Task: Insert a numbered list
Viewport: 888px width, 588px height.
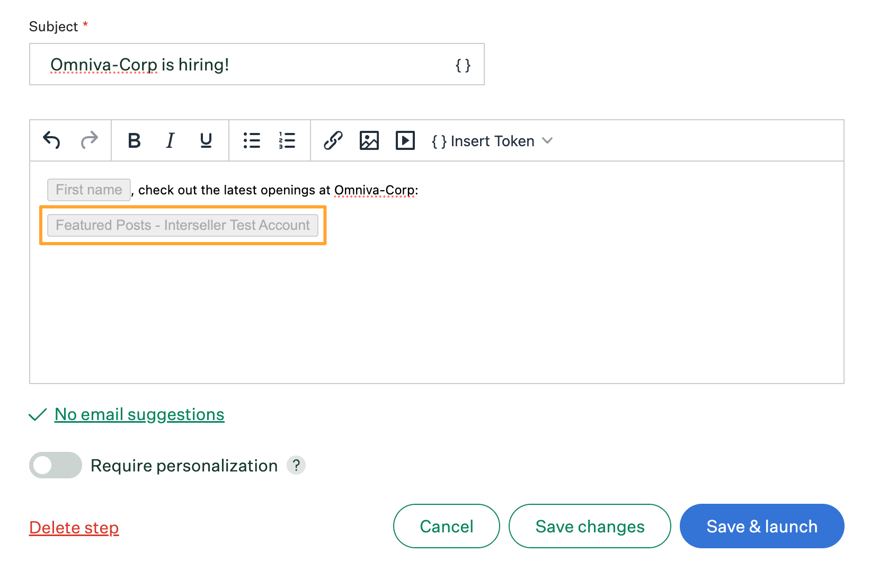Action: [287, 140]
